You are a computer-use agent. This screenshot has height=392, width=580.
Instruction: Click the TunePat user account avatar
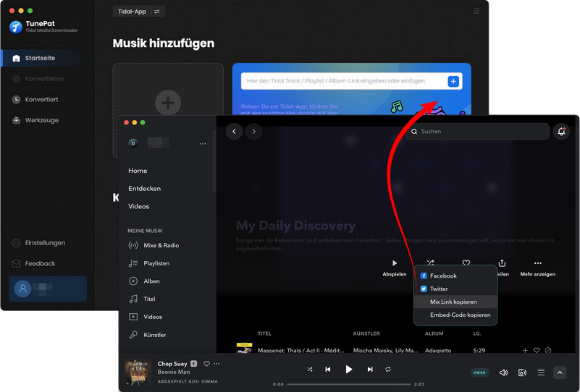(x=22, y=289)
